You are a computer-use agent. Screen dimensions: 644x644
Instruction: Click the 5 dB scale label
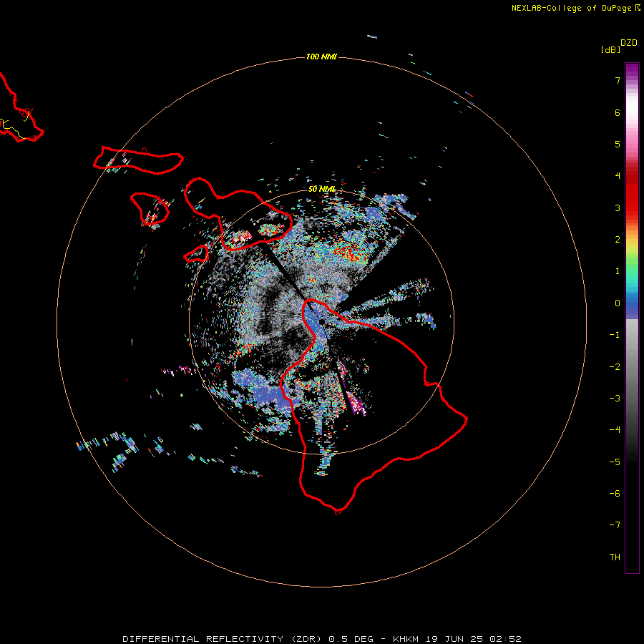click(x=618, y=144)
